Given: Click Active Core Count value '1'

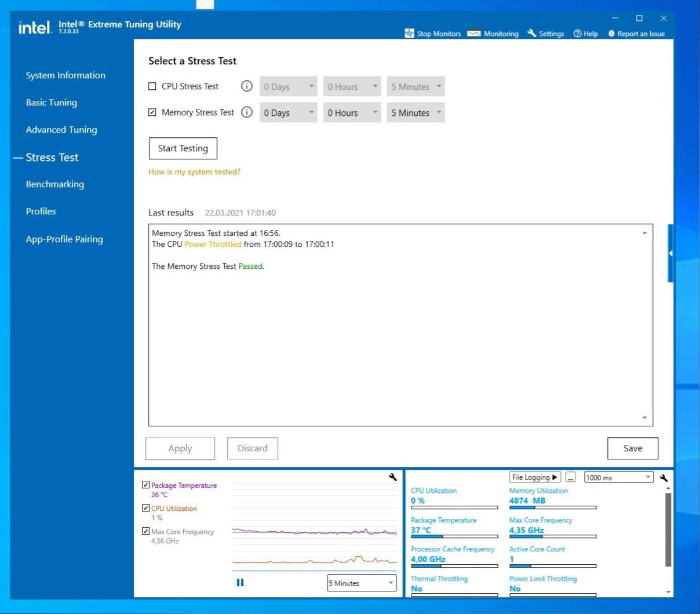Looking at the screenshot, I should tap(512, 559).
